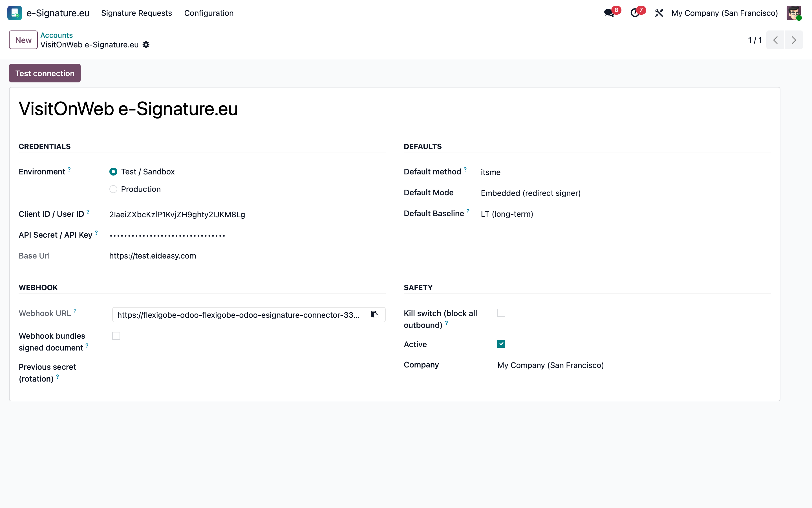Show help tooltip for Default method
Image resolution: width=812 pixels, height=508 pixels.
click(465, 169)
